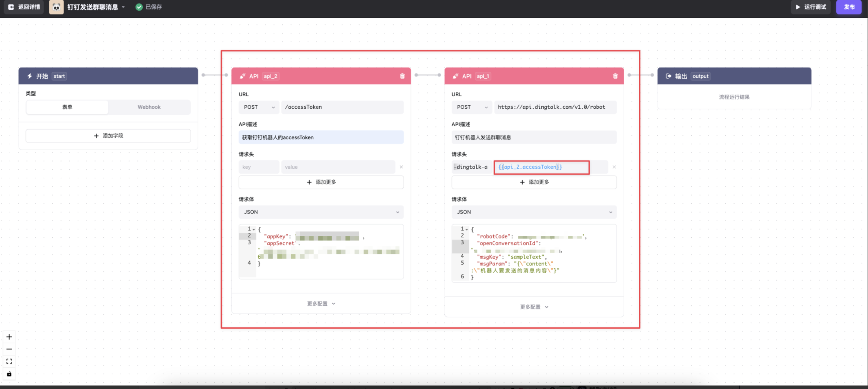Screen dimensions: 868x389
Task: Delete the api_2 node via trash icon
Action: [402, 76]
